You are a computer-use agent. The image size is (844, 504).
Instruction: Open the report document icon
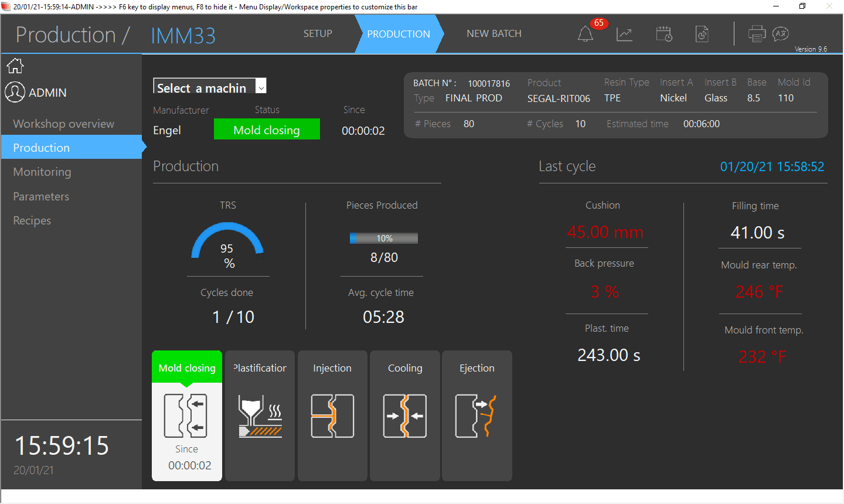(x=702, y=34)
